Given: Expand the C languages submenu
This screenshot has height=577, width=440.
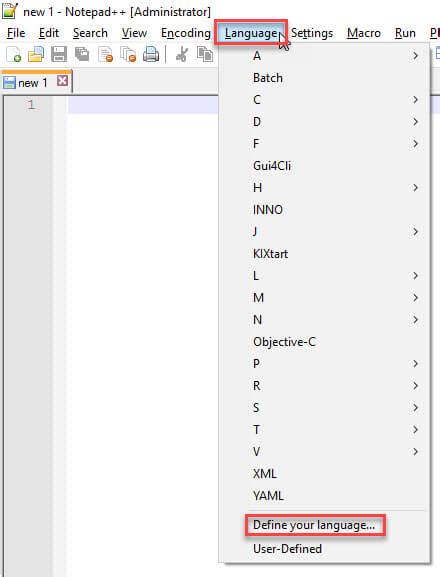Looking at the screenshot, I should [324, 100].
